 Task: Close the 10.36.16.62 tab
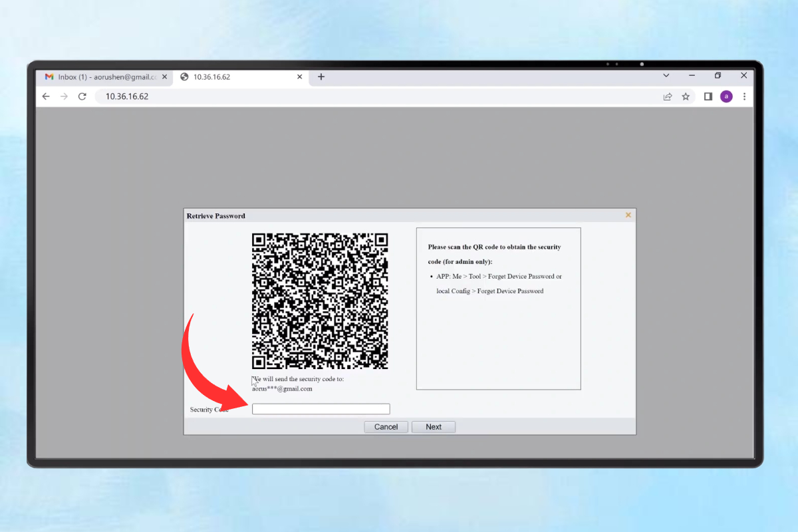tap(300, 77)
